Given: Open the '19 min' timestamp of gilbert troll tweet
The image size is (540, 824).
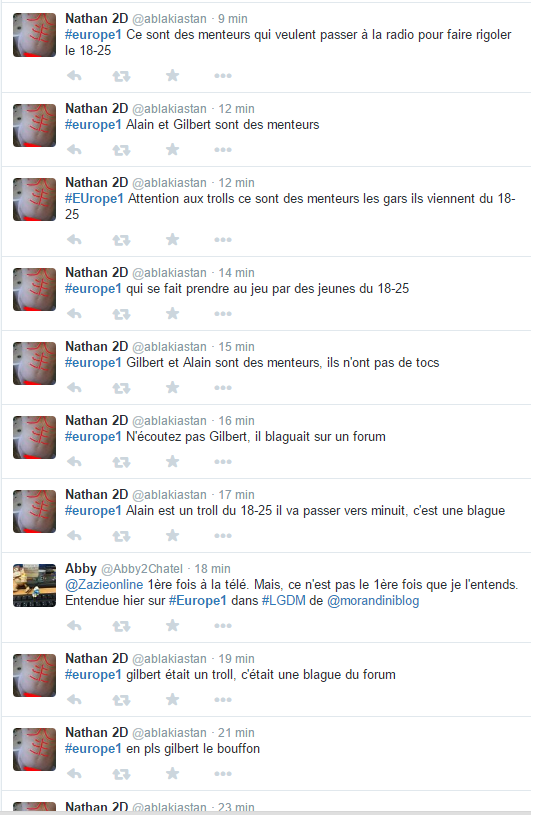Looking at the screenshot, I should click(x=236, y=659).
